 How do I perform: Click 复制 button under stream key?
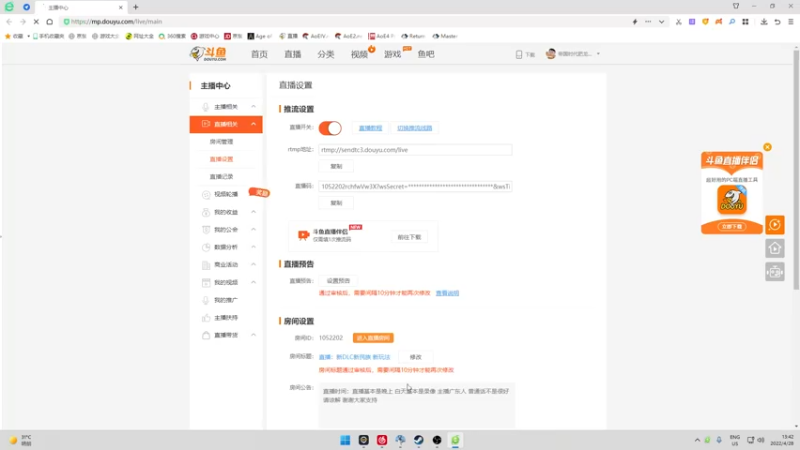336,203
